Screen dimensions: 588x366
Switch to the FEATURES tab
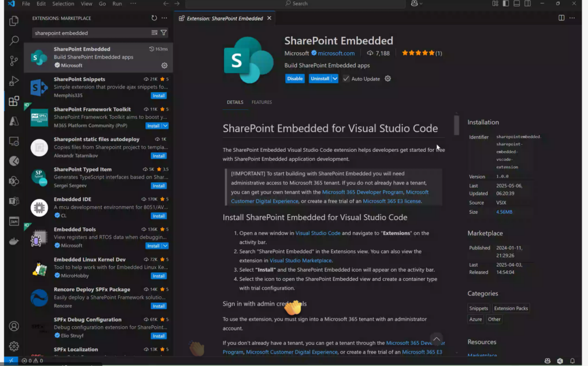(262, 102)
